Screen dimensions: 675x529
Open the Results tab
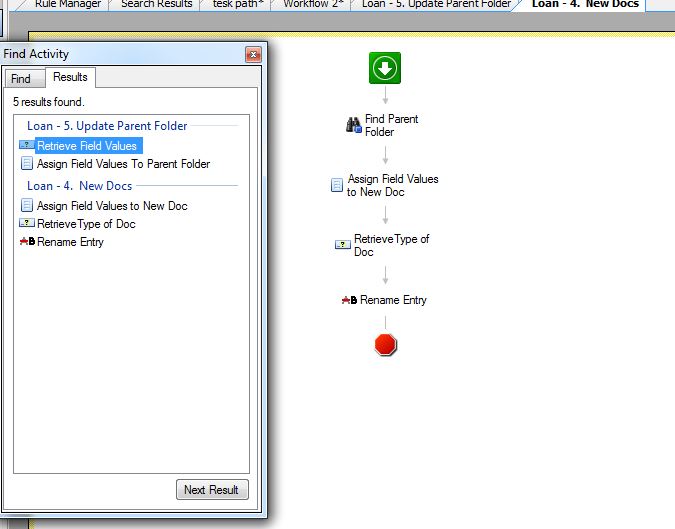(x=70, y=77)
